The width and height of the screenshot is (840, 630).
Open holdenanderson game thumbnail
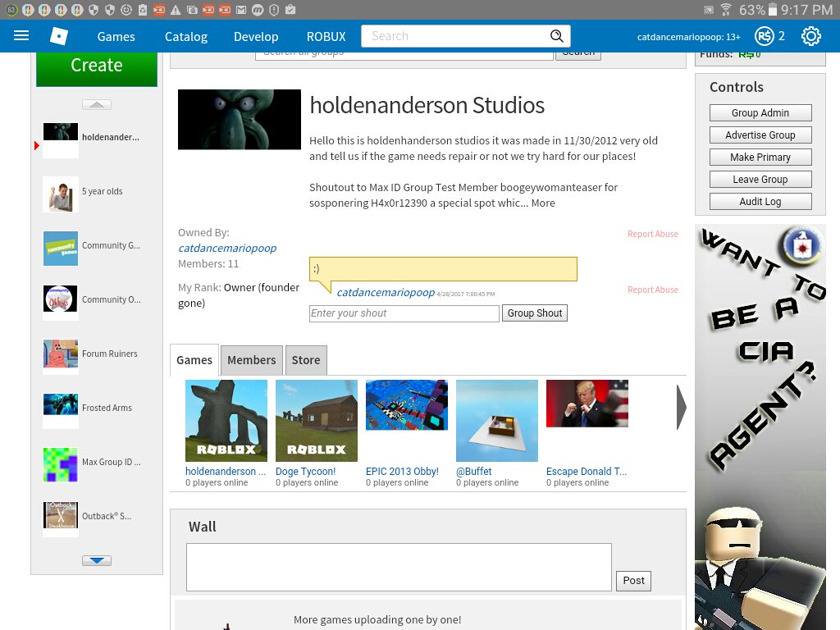pyautogui.click(x=226, y=421)
